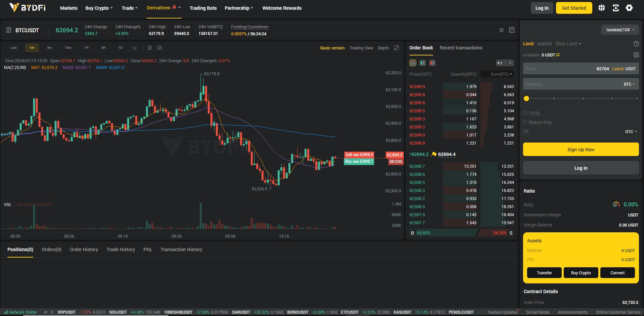Click the ratio gauge icon
The image size is (644, 316).
(x=616, y=204)
